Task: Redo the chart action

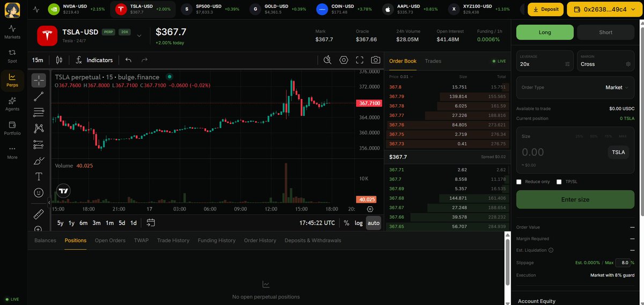Action: tap(144, 60)
